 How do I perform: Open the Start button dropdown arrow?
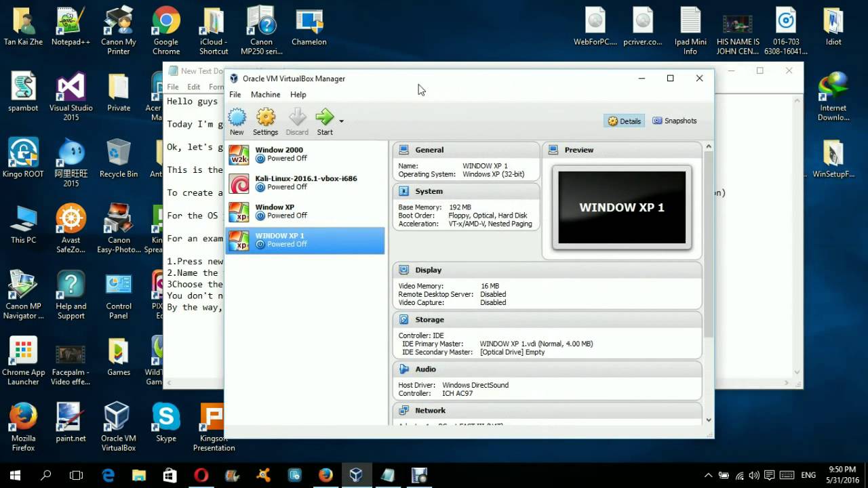pyautogui.click(x=341, y=121)
